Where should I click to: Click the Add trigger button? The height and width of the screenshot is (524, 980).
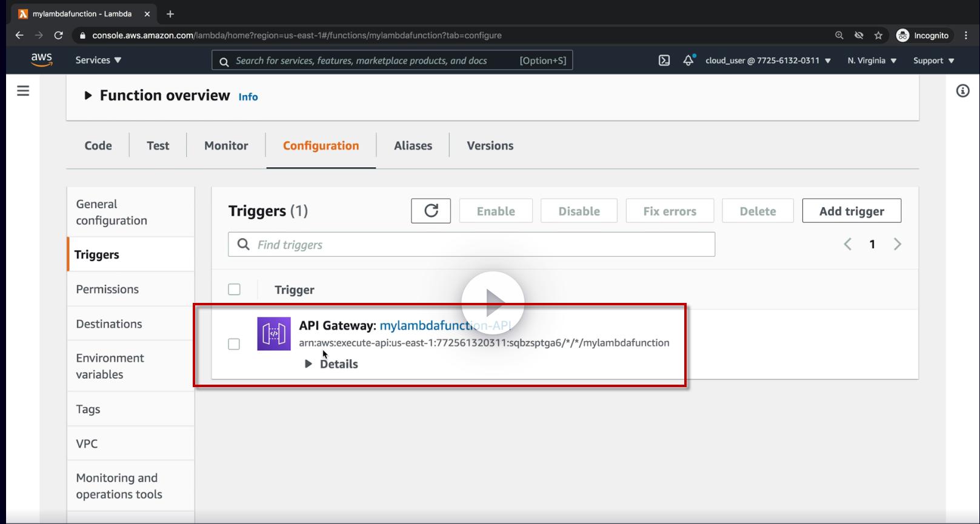pos(852,211)
